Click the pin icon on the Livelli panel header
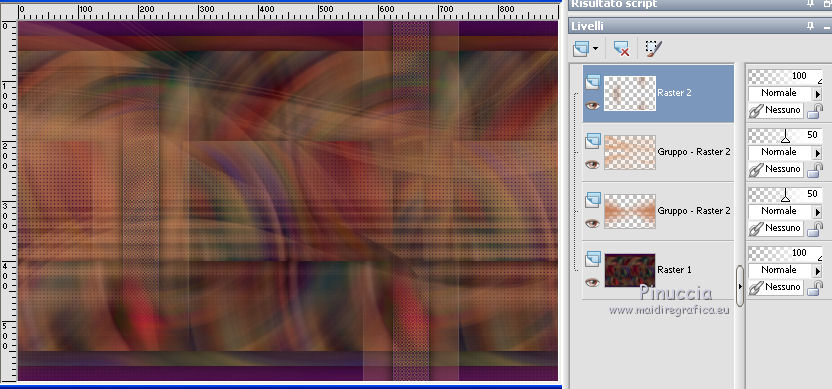Screen dimensions: 832x389 click(x=810, y=26)
